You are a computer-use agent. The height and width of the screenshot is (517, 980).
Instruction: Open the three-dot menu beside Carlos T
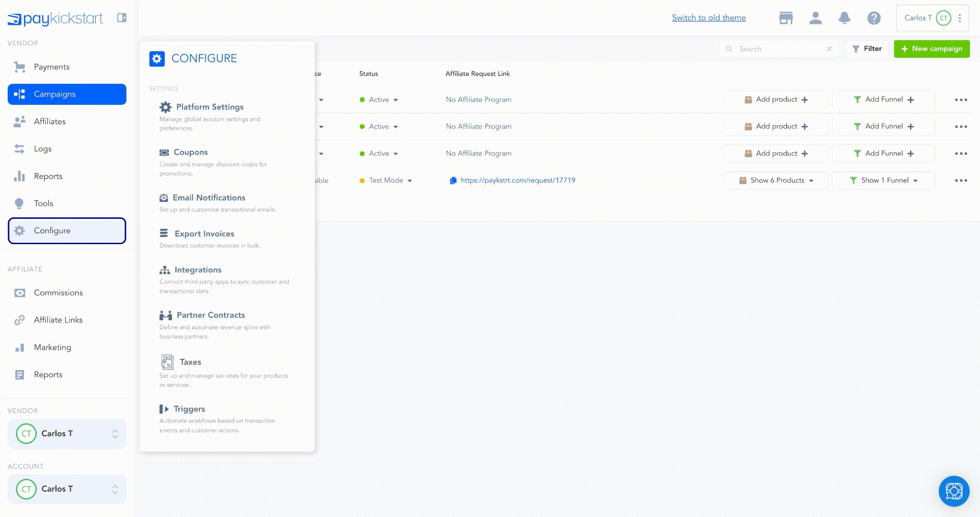coord(960,18)
